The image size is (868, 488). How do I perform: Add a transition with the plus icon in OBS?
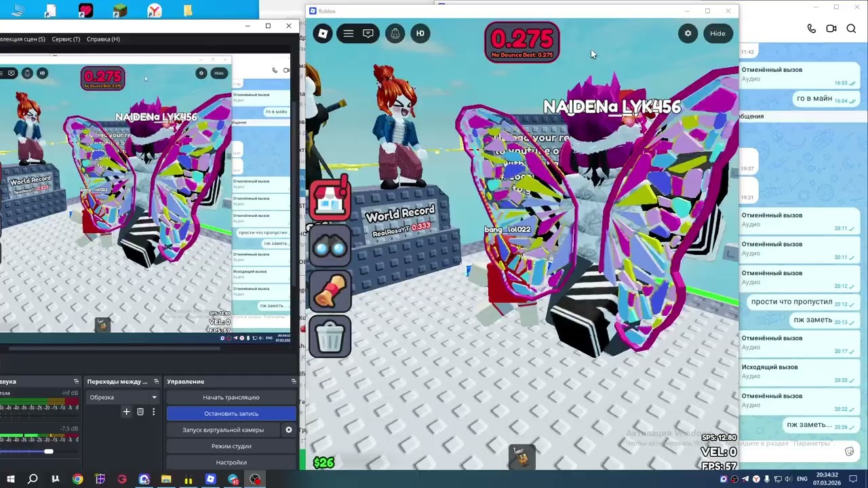click(x=126, y=411)
